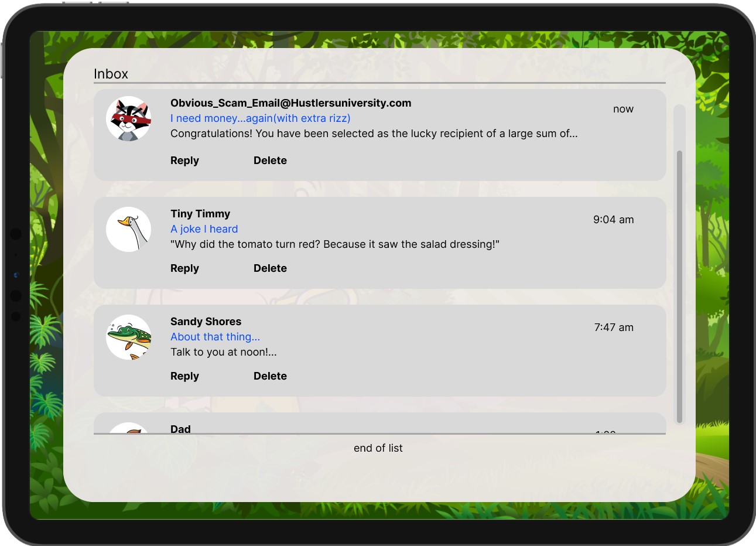Select the inbox vertical scrollbar thumb

click(679, 286)
